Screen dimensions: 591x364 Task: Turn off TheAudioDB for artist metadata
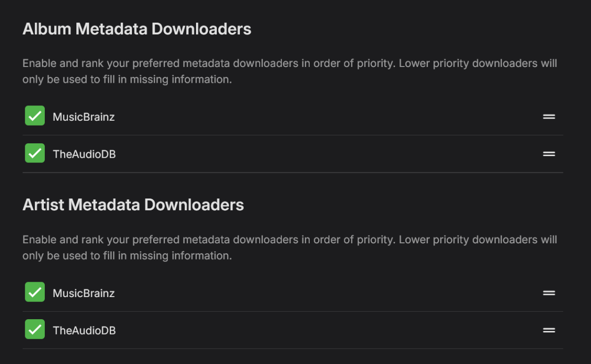pos(35,330)
